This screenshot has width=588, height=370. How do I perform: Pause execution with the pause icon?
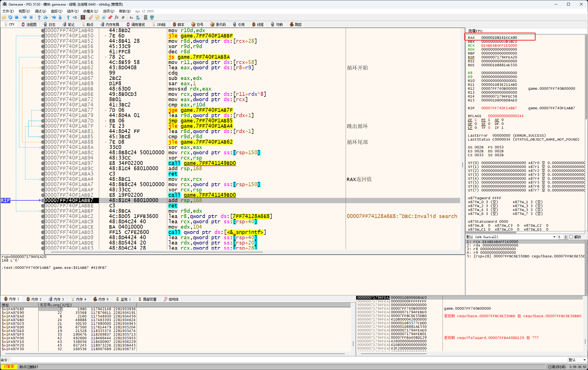click(31, 17)
